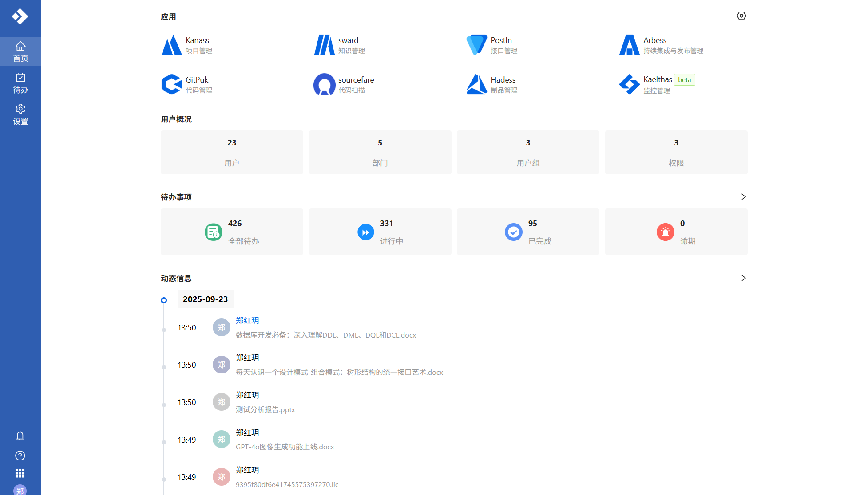Open the Hadess artifact management app
This screenshot has width=868, height=495.
[492, 84]
